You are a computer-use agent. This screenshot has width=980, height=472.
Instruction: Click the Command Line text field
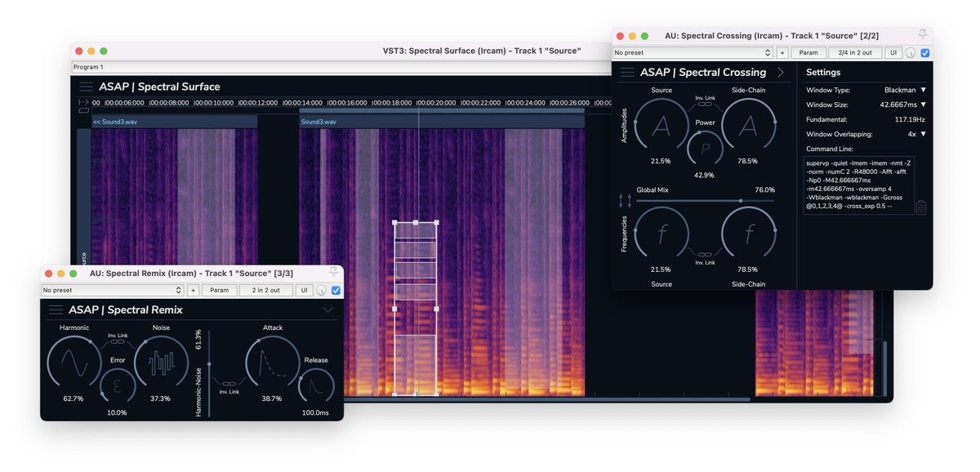[859, 185]
